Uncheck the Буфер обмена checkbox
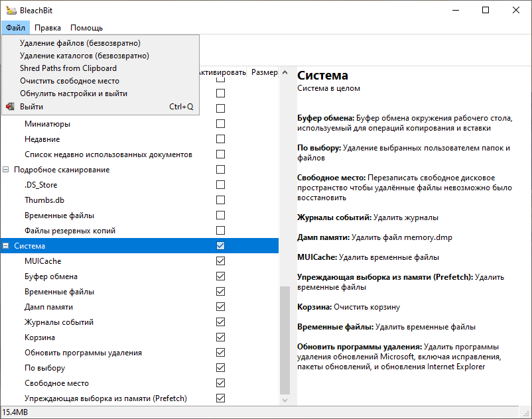 (x=220, y=276)
